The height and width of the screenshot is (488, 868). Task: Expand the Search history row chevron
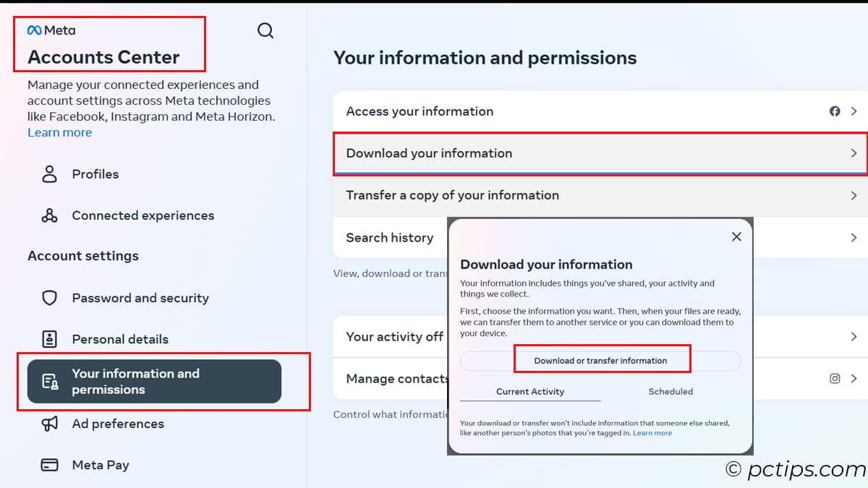(854, 237)
